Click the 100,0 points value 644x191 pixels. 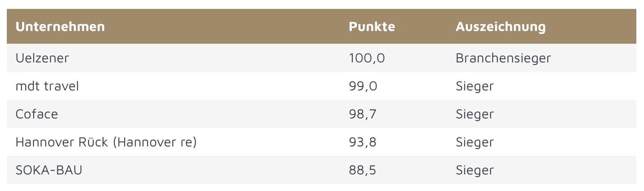click(x=367, y=58)
